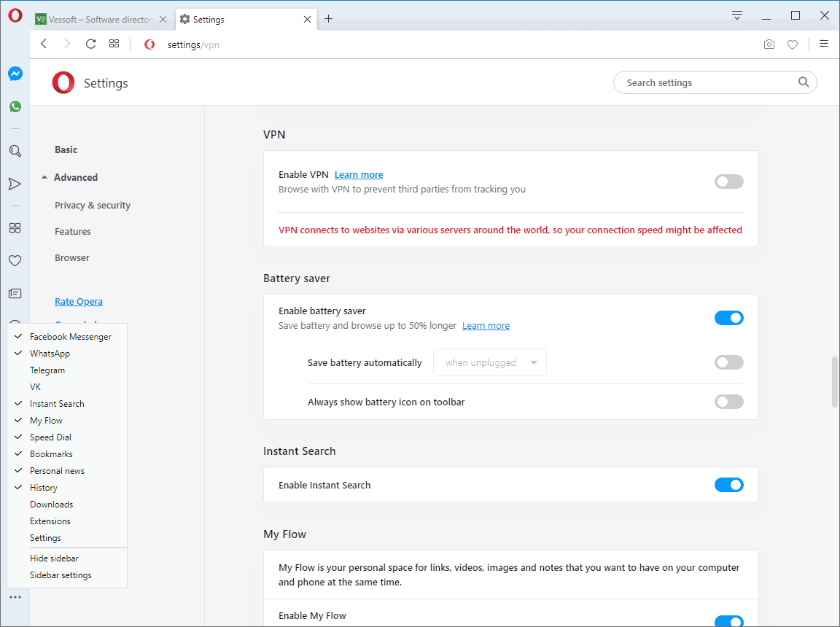Click the search magnifier in settings search
Screen dimensions: 840x627
tap(803, 82)
